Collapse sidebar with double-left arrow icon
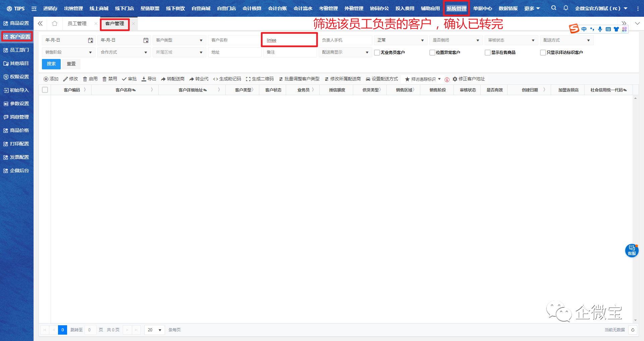The image size is (644, 341). point(40,23)
